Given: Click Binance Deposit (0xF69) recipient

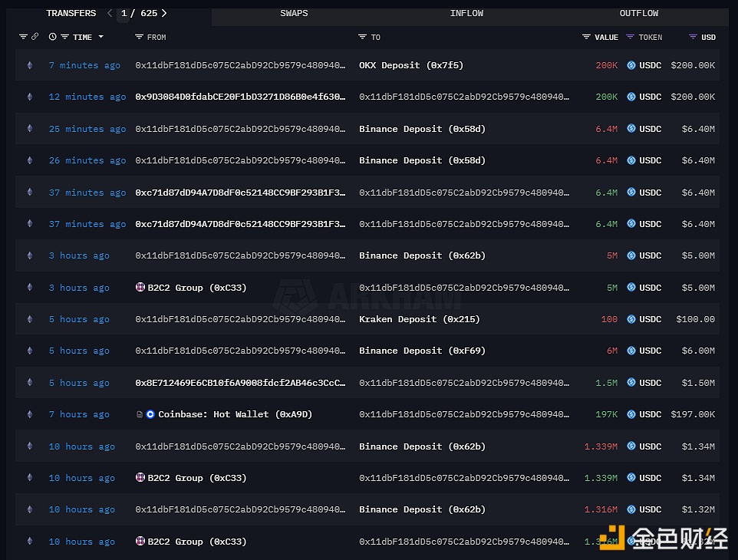Looking at the screenshot, I should pyautogui.click(x=422, y=351).
